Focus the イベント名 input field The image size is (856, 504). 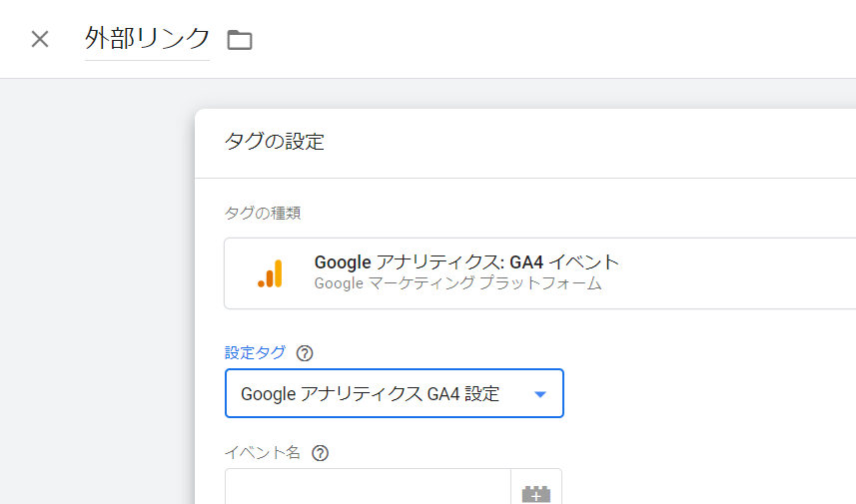click(x=368, y=489)
